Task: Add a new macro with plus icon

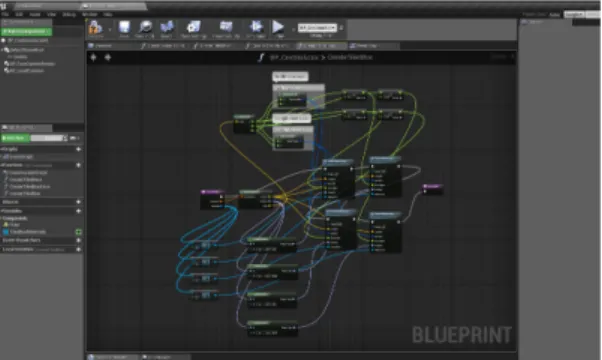Action: 78,202
